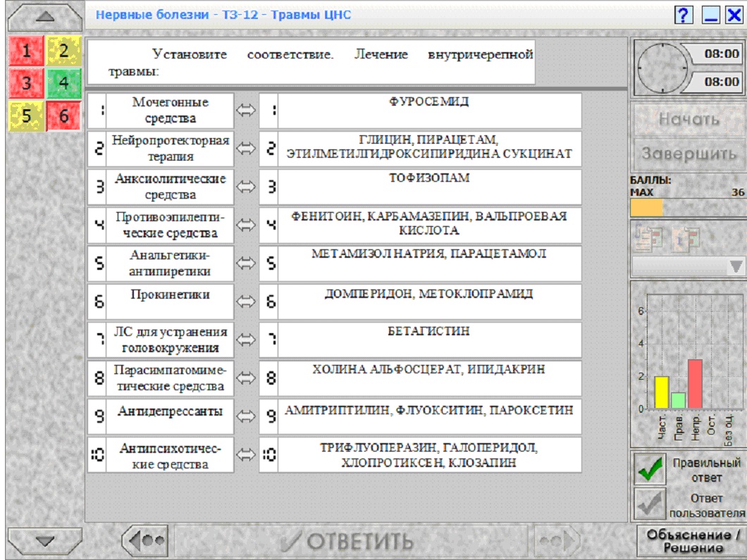Go to previous question with left arrow

(147, 540)
